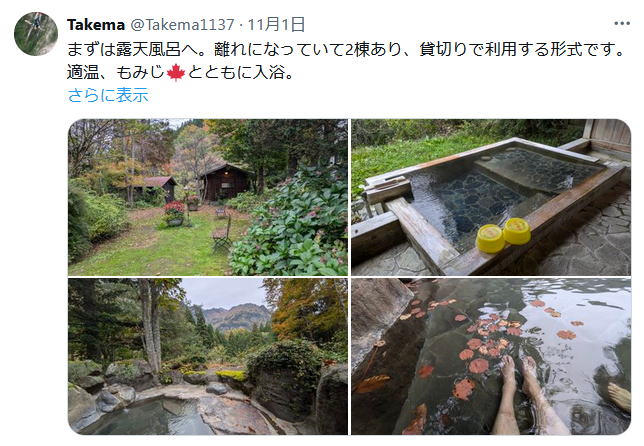
Task: Open the feet and fallen leaves photo
Action: click(491, 356)
